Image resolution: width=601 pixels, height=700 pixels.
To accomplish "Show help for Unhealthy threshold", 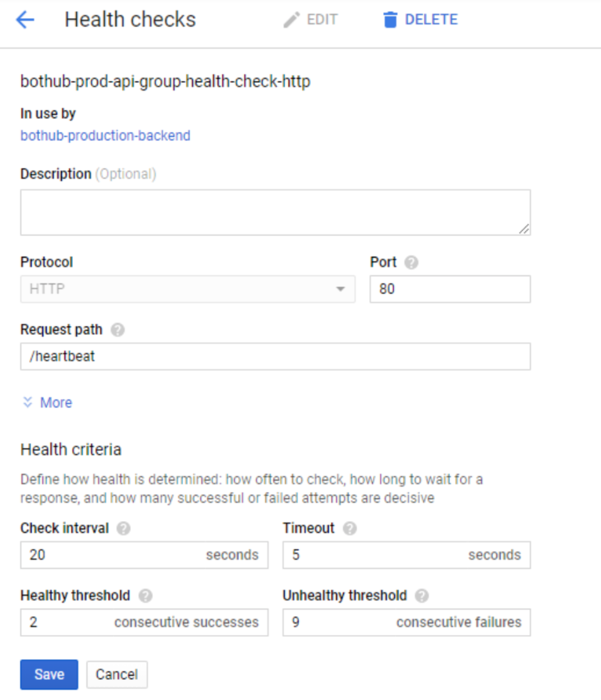I will [422, 596].
